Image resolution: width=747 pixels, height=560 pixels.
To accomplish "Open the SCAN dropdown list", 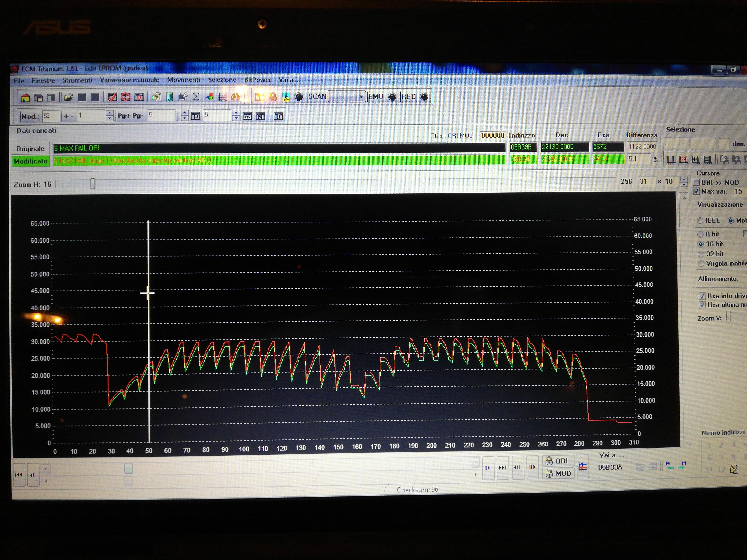I will [x=361, y=97].
